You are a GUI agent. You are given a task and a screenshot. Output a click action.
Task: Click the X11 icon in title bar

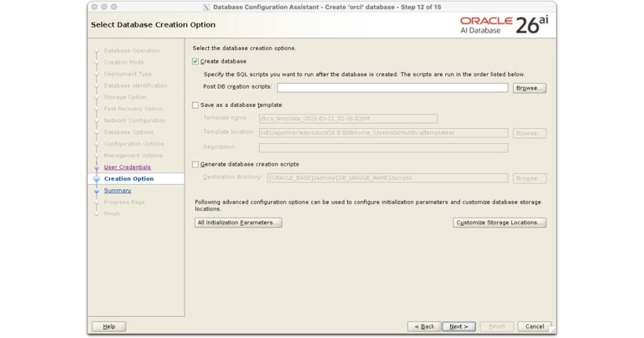tap(206, 7)
